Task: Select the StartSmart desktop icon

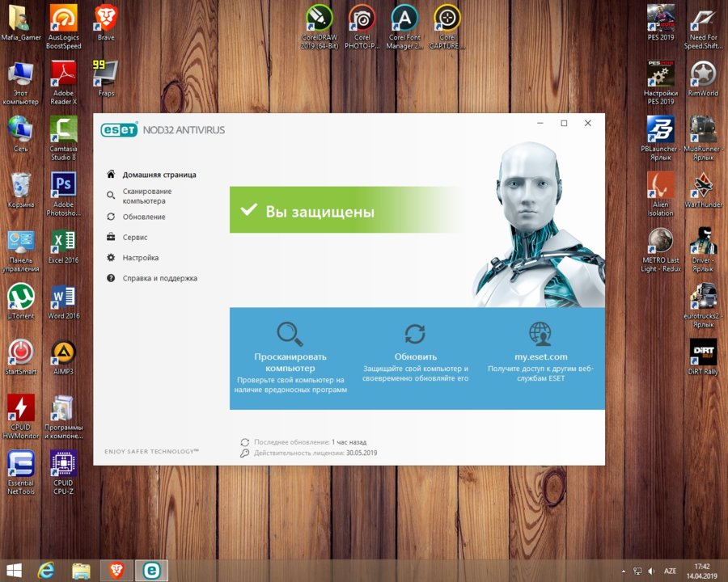Action: click(x=21, y=357)
